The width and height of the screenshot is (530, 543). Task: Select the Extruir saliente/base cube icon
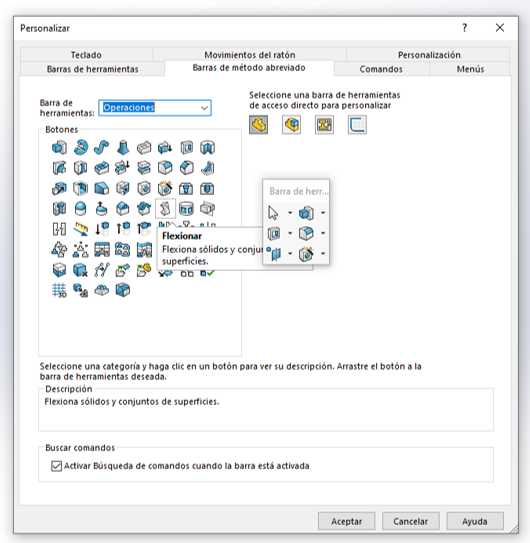pyautogui.click(x=59, y=148)
